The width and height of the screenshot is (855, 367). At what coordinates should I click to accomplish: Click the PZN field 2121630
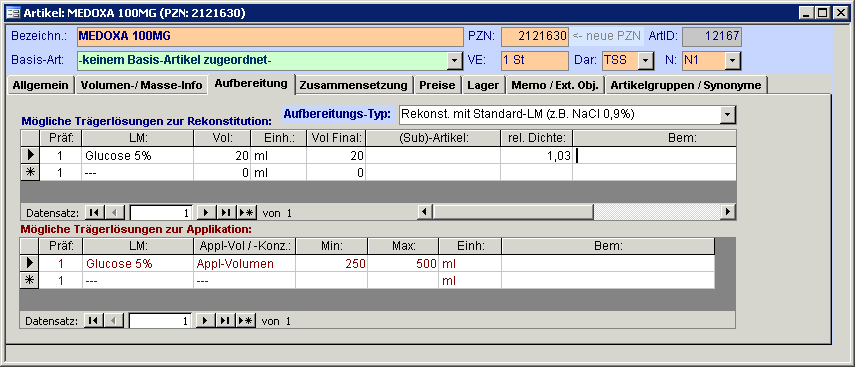click(535, 37)
